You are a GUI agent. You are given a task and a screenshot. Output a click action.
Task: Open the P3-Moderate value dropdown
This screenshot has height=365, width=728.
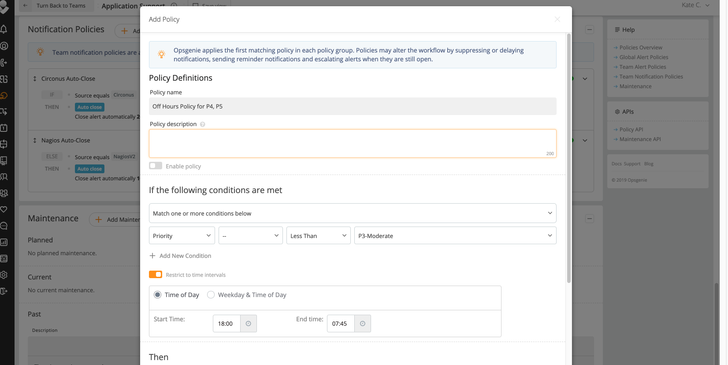pos(455,235)
